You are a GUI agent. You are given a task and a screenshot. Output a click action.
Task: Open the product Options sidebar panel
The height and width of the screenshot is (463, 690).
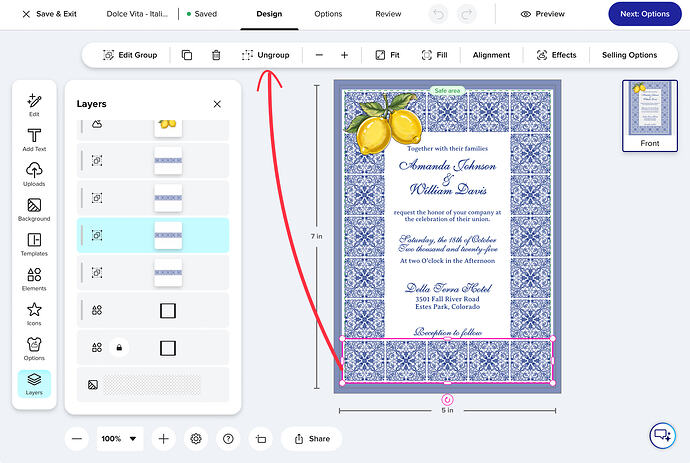34,348
